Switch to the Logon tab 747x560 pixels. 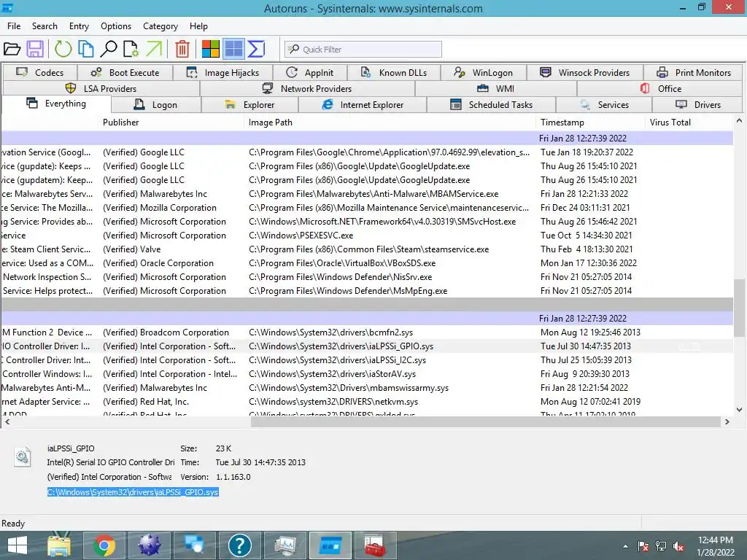(156, 105)
